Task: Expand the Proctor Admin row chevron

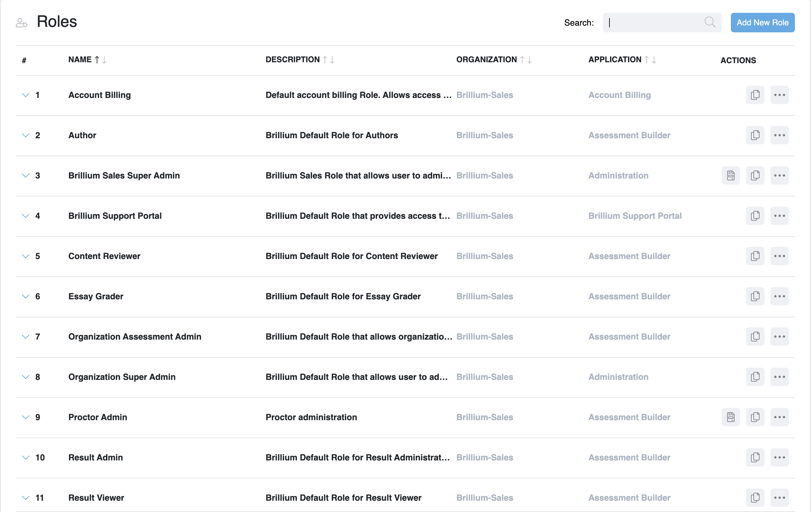Action: [26, 417]
